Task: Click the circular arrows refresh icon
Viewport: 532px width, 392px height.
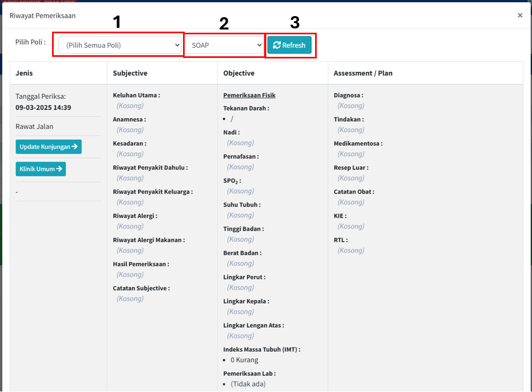Action: (276, 46)
